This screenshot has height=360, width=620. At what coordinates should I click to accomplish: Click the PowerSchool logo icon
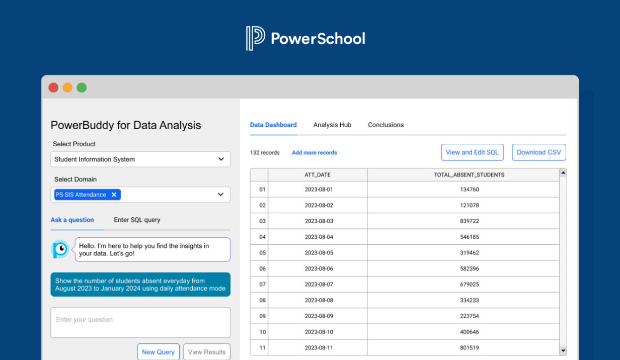(x=255, y=38)
